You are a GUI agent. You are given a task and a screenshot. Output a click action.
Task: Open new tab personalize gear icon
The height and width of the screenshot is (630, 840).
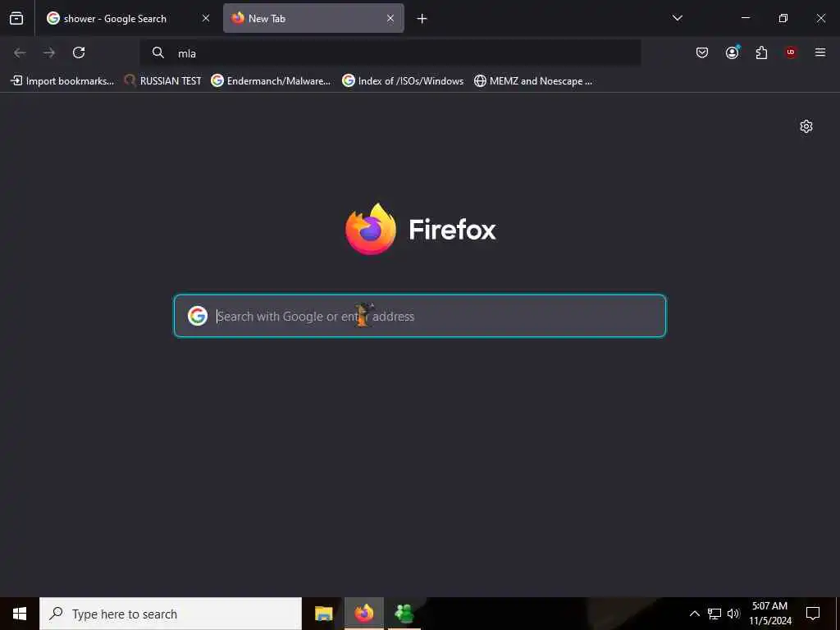[x=806, y=126]
